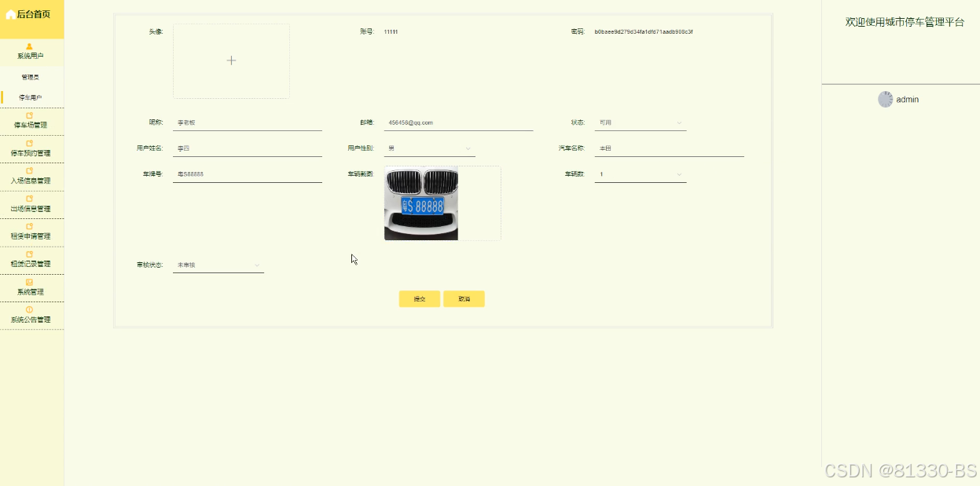Click the 邮箱 field with 456456@qq.com

click(459, 123)
